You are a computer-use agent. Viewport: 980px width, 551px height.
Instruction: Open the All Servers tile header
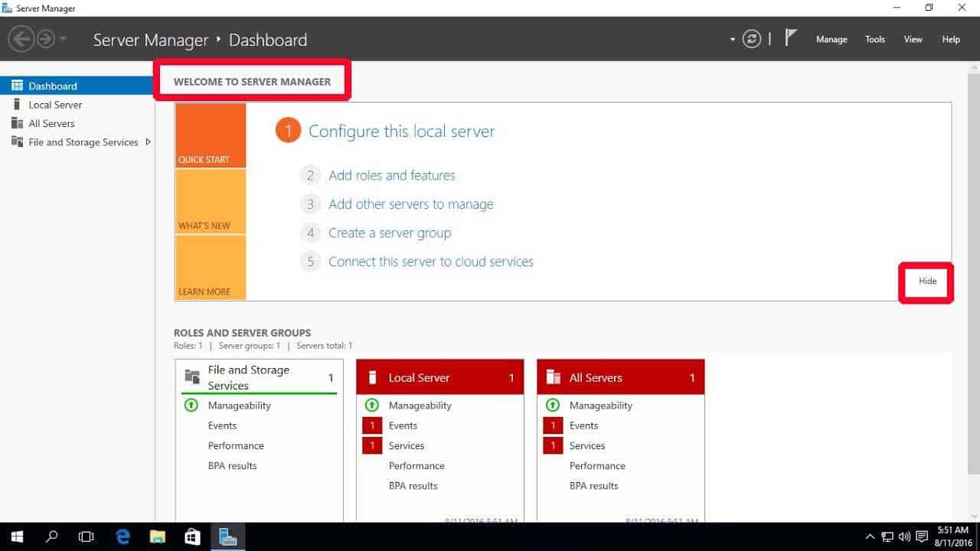tap(621, 377)
